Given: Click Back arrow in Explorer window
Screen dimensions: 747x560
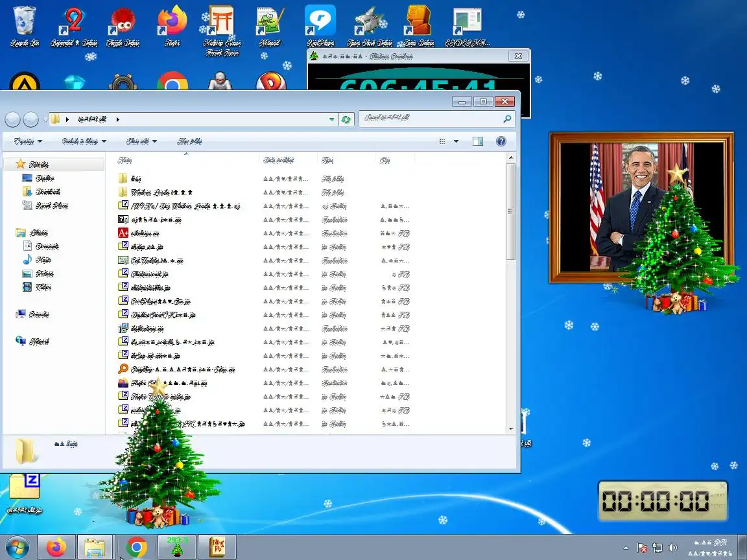Looking at the screenshot, I should click(x=12, y=119).
